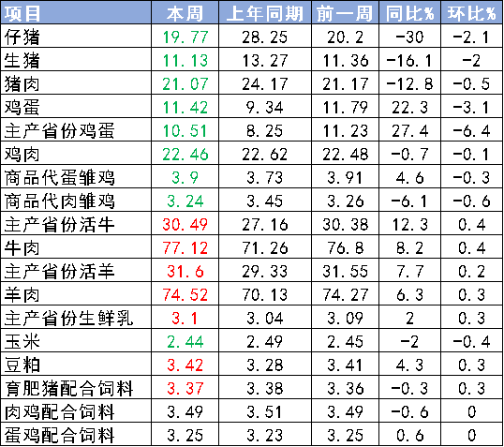
Task: Select the red 77.12 value for 牛肉
Action: click(x=185, y=248)
